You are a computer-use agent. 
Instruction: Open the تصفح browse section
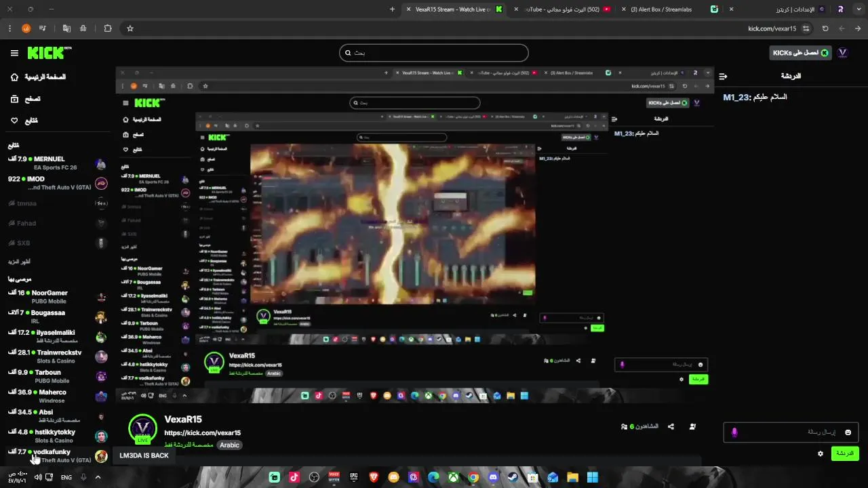[x=33, y=99]
